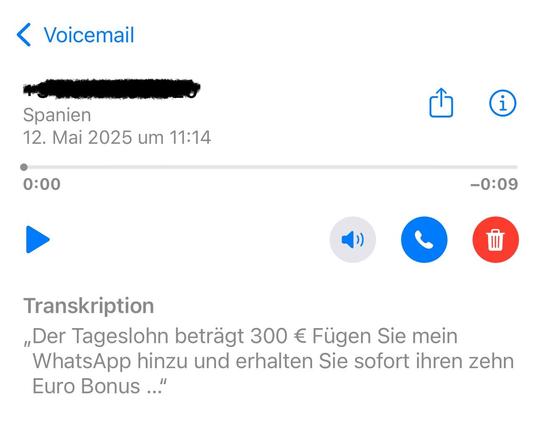Click the date 12. Mai 2025 line
The width and height of the screenshot is (539, 428).
coord(117,138)
